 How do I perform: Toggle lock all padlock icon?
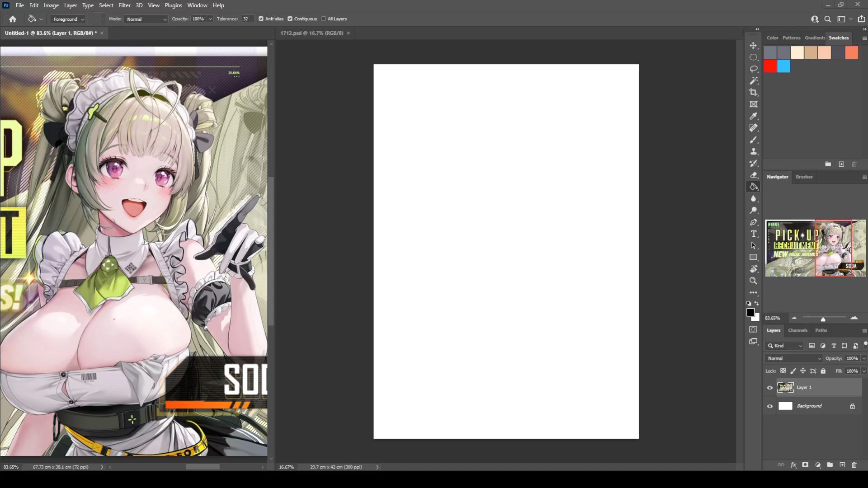(x=823, y=371)
